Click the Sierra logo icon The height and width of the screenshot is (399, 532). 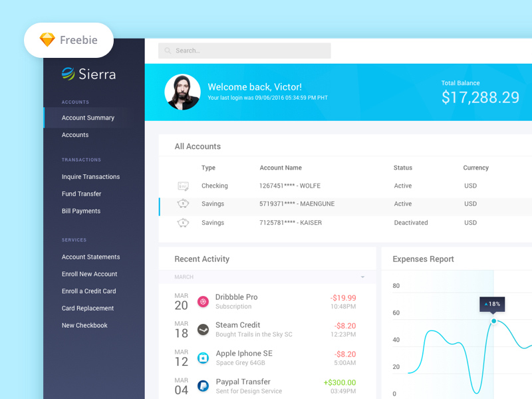point(68,74)
